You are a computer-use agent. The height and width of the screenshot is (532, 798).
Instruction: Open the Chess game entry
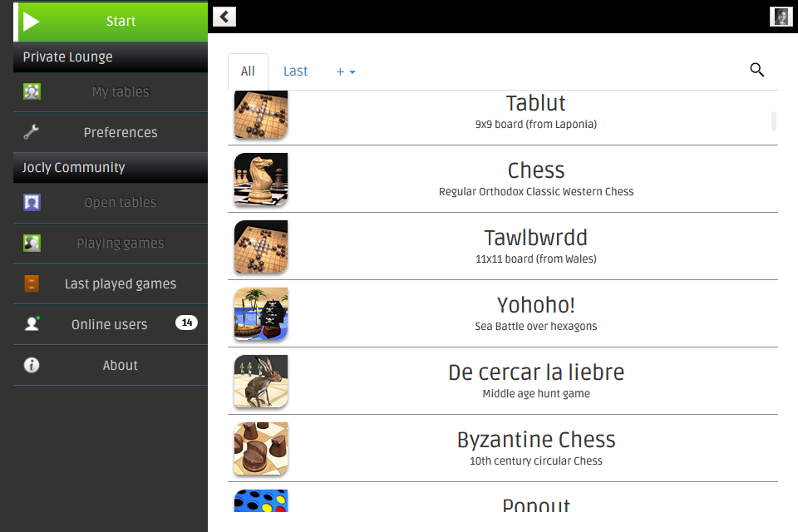(503, 180)
